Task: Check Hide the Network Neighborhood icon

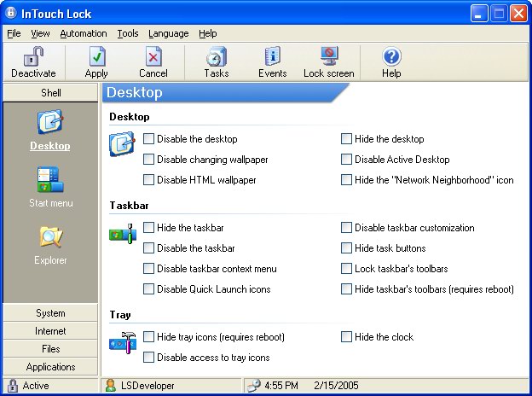Action: (x=346, y=180)
